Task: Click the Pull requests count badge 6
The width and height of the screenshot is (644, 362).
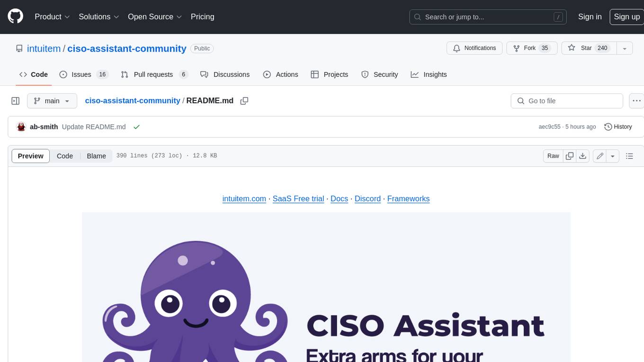Action: [183, 74]
